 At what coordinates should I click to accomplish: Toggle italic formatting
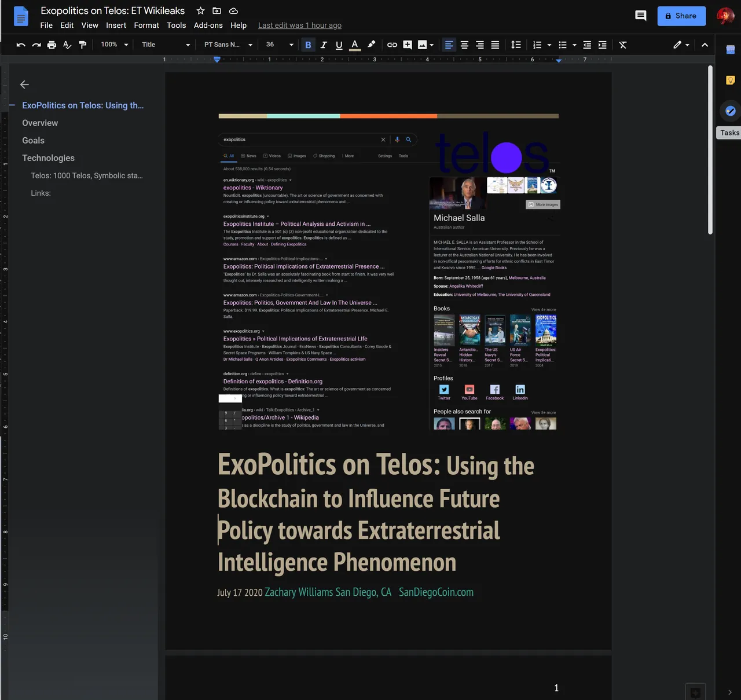point(324,45)
